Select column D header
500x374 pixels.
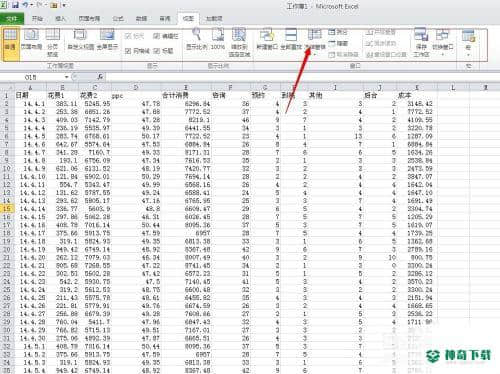(136, 87)
